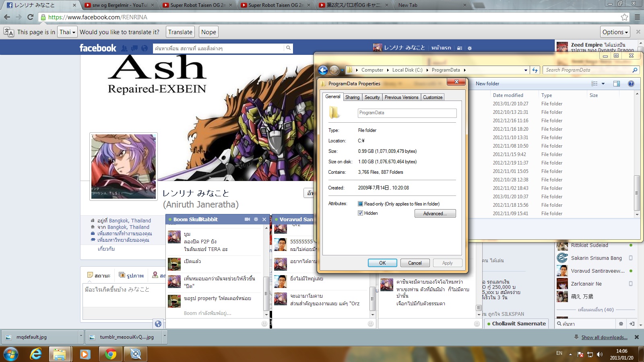
Task: Decline translation with Nope button
Action: pyautogui.click(x=208, y=32)
